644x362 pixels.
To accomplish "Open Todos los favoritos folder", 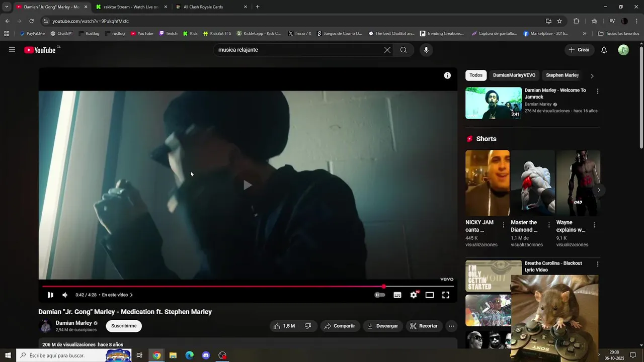I will tap(618, 34).
